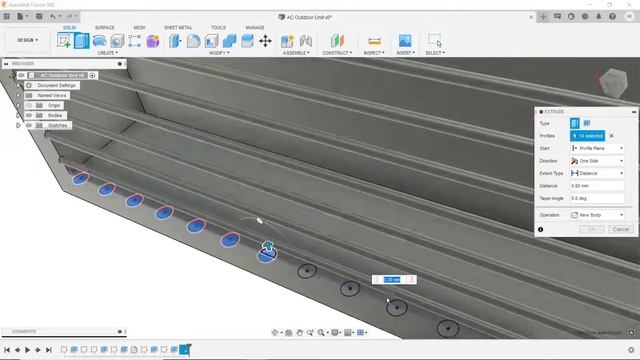Open notifications bell icon

(x=599, y=16)
